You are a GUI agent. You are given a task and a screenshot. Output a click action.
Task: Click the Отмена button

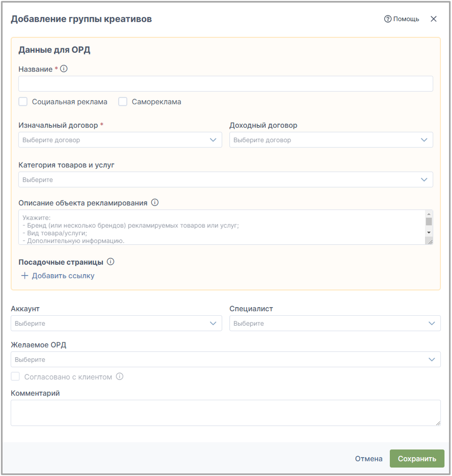(x=368, y=458)
